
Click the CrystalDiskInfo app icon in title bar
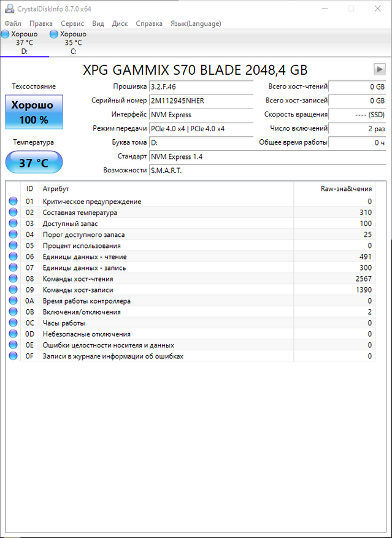pos(10,9)
